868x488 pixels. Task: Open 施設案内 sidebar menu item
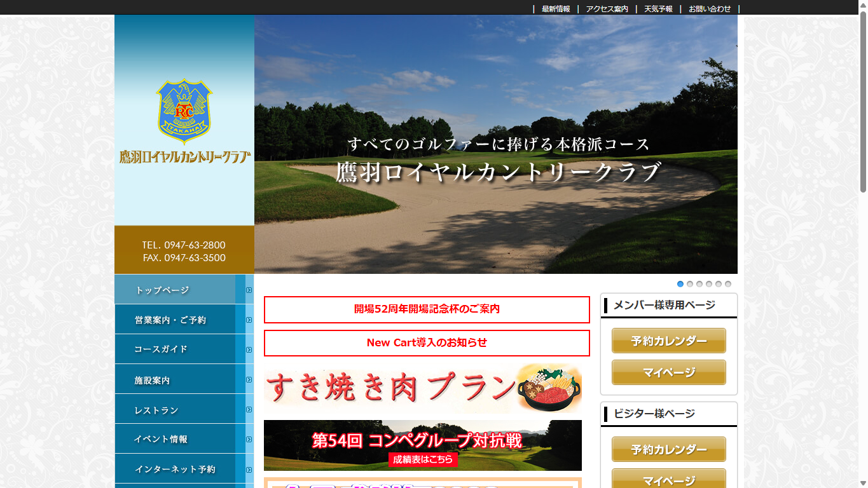click(x=184, y=379)
